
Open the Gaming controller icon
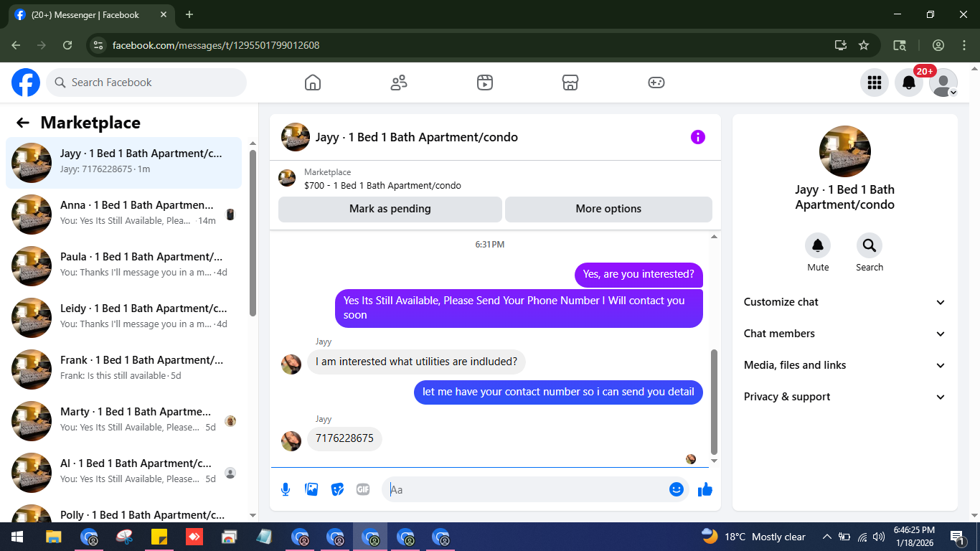(656, 83)
